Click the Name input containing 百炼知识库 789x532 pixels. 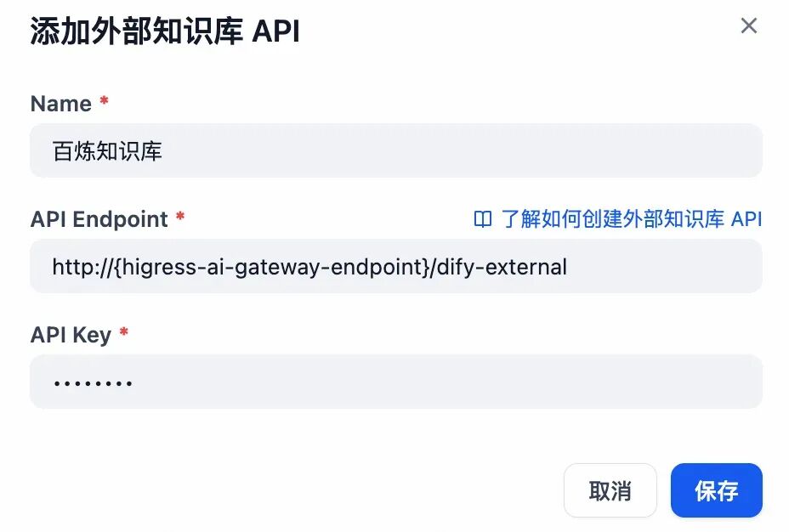pyautogui.click(x=394, y=150)
